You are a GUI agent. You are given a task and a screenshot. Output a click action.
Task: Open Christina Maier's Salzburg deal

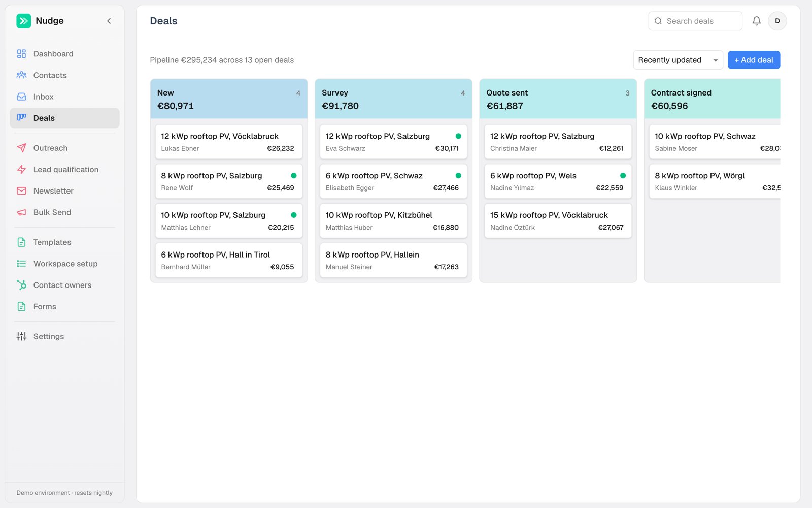[558, 142]
